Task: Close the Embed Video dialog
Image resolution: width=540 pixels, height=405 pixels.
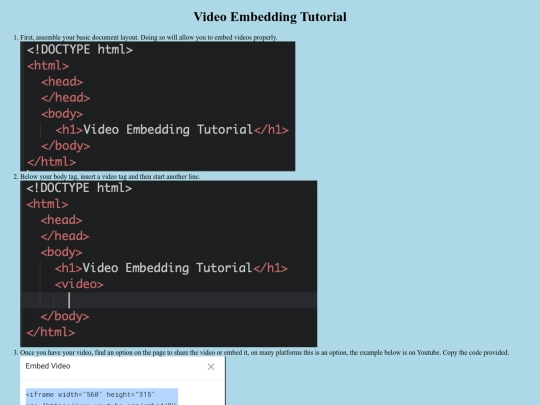Action: pyautogui.click(x=211, y=367)
